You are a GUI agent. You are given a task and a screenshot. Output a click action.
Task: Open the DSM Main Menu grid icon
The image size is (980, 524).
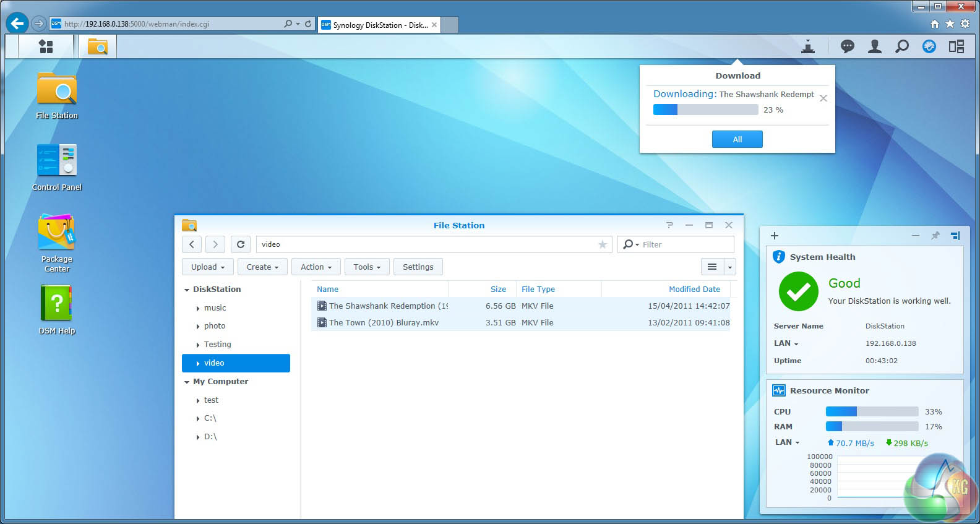click(x=46, y=46)
